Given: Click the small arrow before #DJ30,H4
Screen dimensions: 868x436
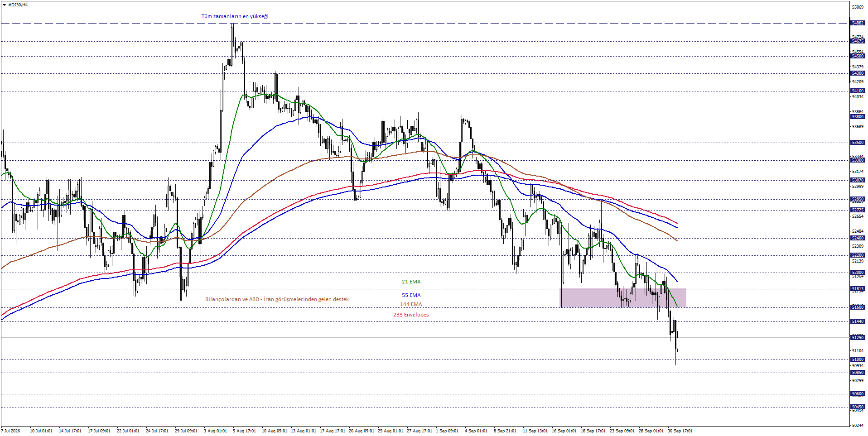Looking at the screenshot, I should 4,5.
